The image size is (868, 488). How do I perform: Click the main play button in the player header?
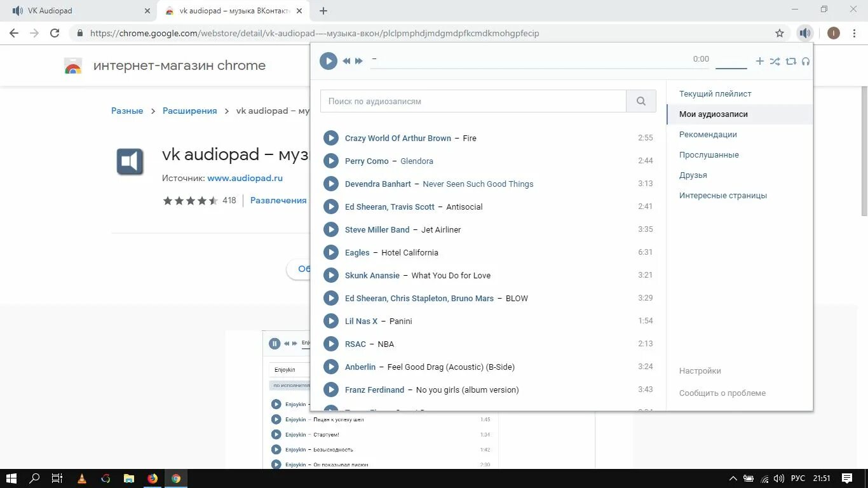point(329,61)
